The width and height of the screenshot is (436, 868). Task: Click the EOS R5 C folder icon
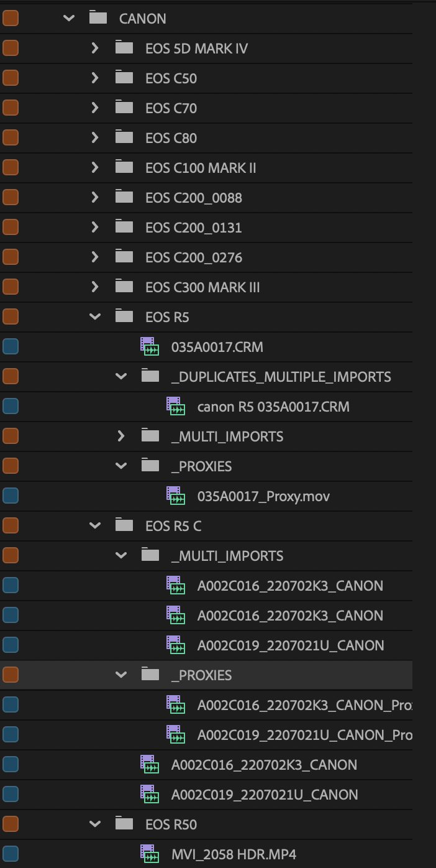(x=124, y=525)
